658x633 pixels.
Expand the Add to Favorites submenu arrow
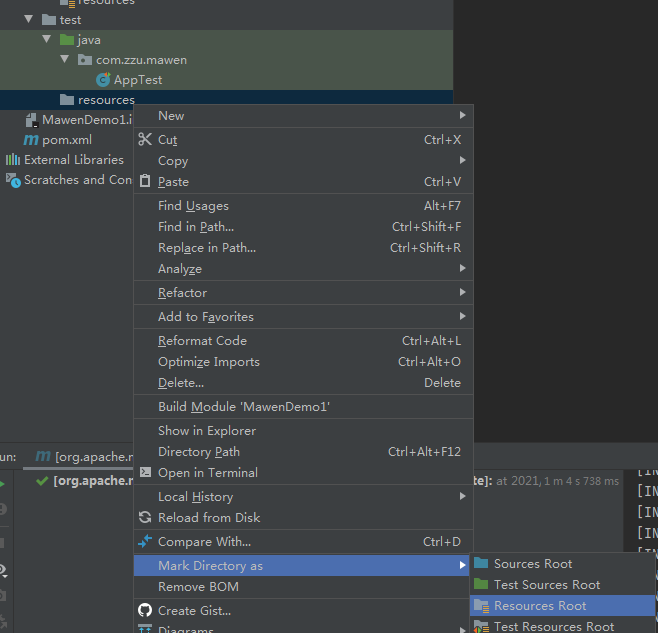tap(462, 316)
